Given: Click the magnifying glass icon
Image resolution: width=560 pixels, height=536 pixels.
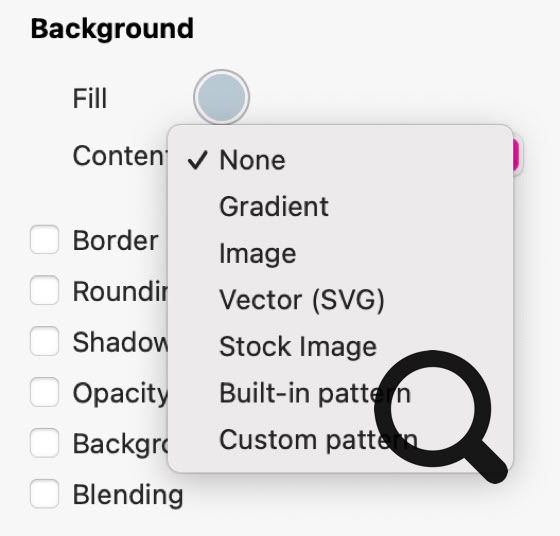Looking at the screenshot, I should point(440,416).
